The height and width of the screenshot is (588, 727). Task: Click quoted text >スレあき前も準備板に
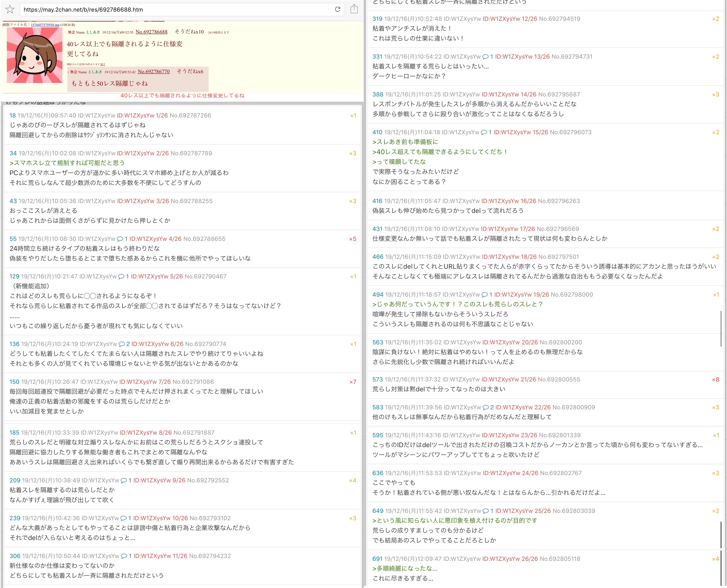pos(405,142)
